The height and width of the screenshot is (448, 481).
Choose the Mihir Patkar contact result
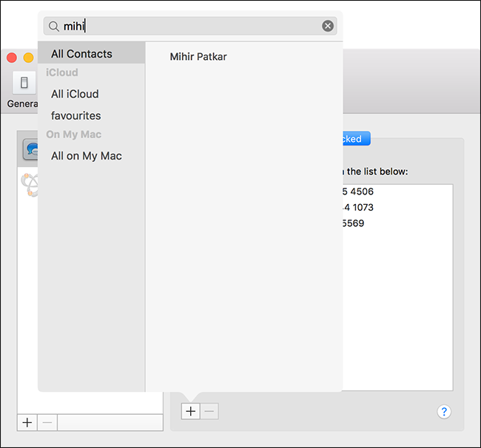198,57
